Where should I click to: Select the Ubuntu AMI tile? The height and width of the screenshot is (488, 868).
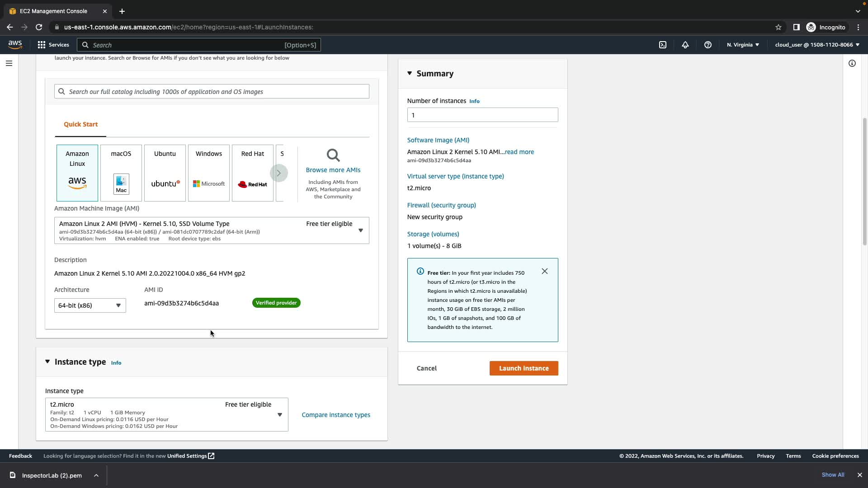point(165,173)
